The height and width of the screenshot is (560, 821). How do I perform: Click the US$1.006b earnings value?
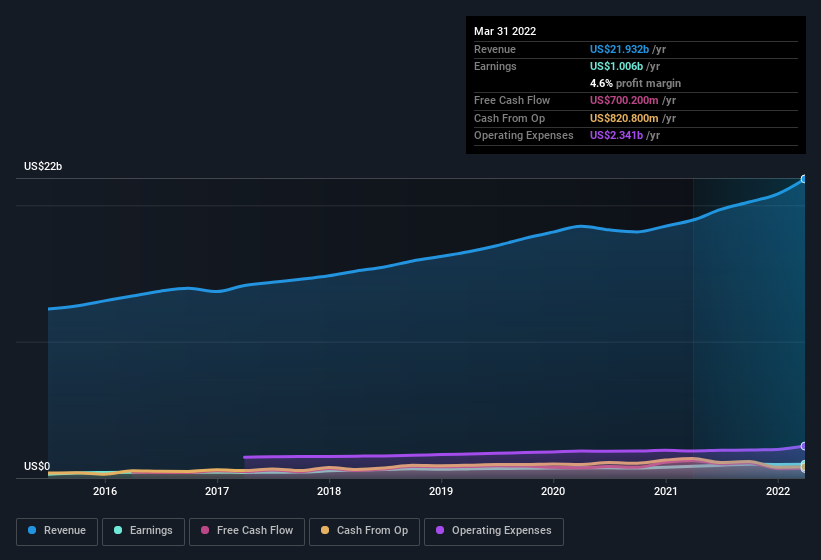pos(616,66)
